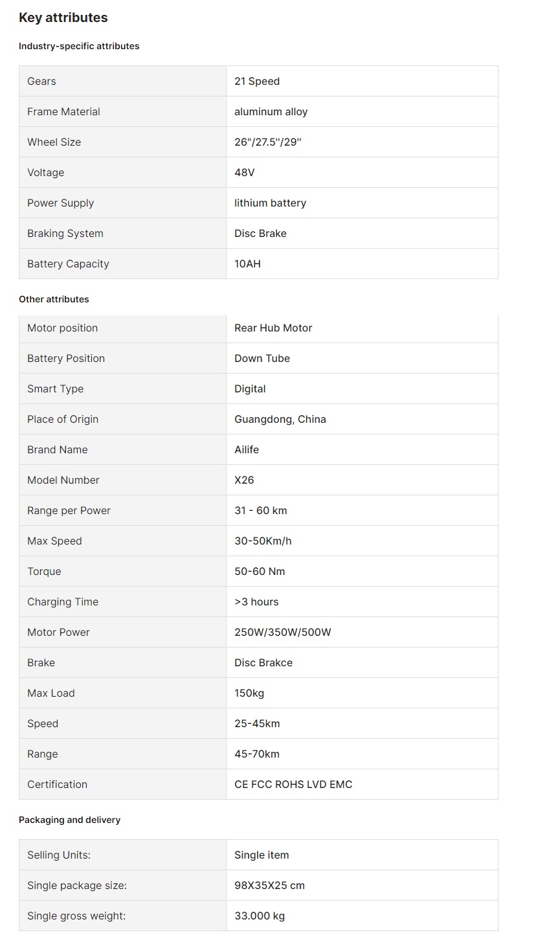Click the Braking System label
Viewport: 560px width, 935px height.
point(65,234)
